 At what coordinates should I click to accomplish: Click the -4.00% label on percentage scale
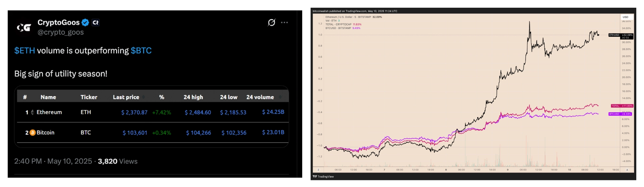point(626,161)
